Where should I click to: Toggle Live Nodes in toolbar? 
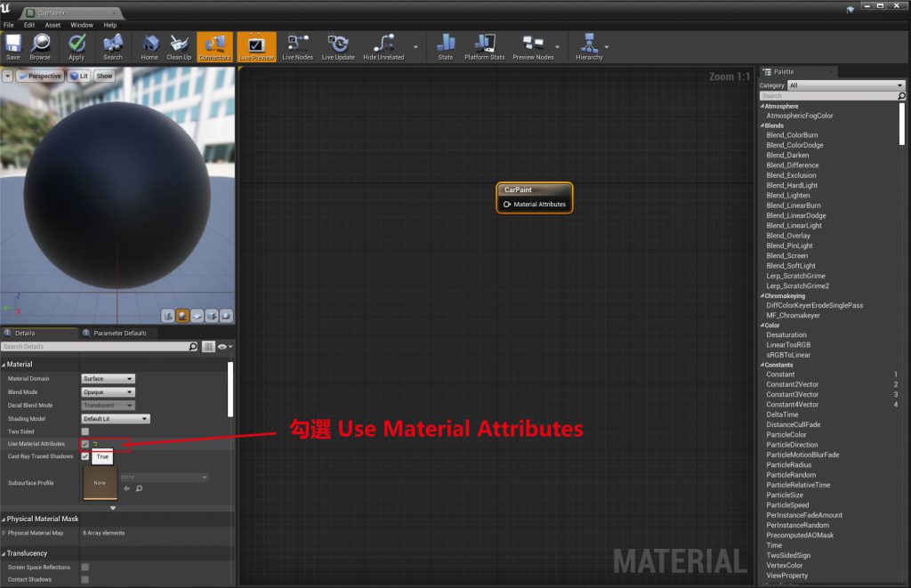(297, 46)
